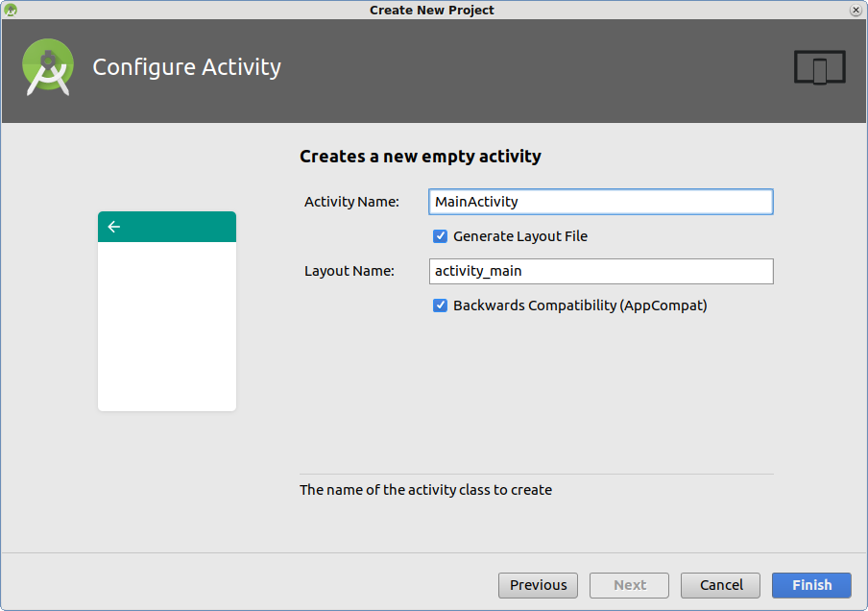Click the Android Studio mascot logo
The image size is (868, 611).
pos(48,67)
